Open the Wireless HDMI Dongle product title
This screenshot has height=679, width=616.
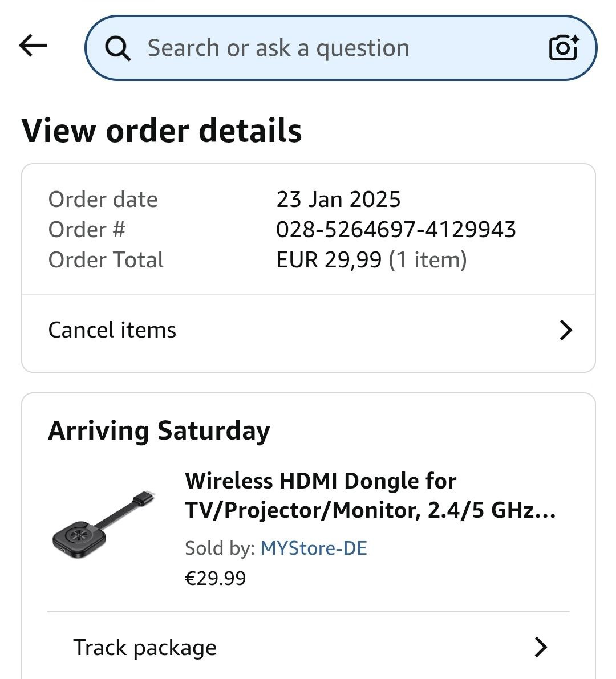[x=370, y=495]
